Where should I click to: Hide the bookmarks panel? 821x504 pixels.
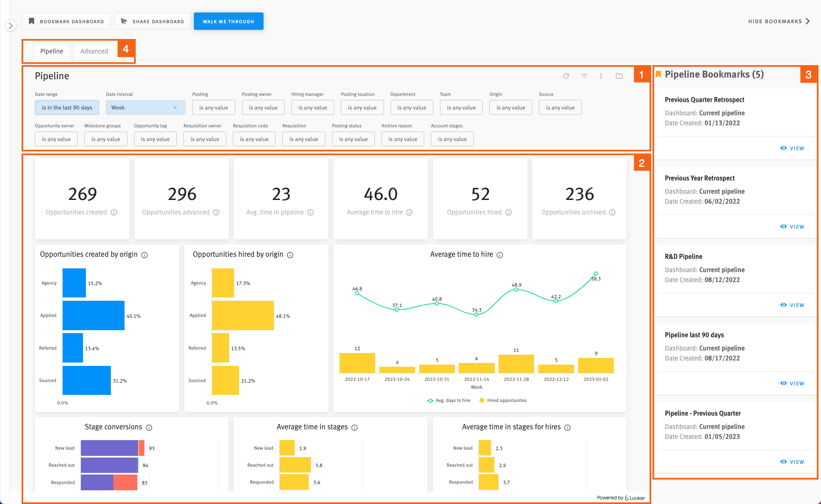pos(779,21)
